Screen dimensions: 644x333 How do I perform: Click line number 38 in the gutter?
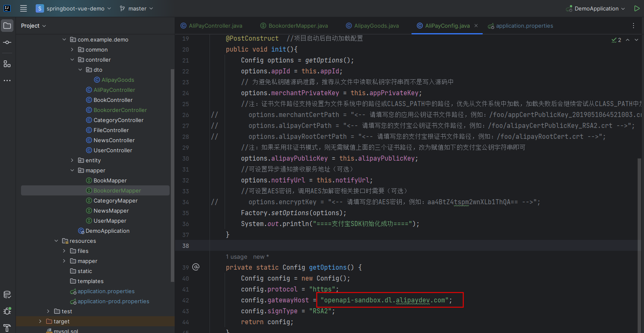pyautogui.click(x=186, y=246)
